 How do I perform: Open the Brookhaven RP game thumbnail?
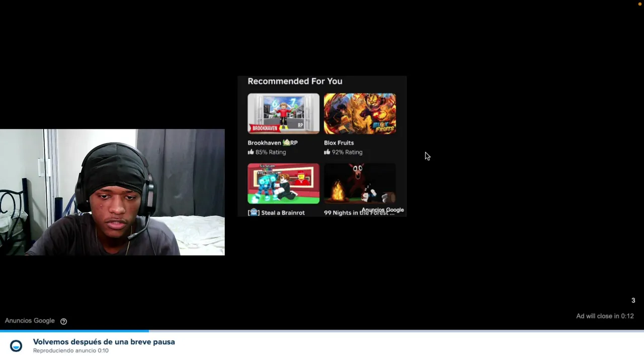[283, 113]
